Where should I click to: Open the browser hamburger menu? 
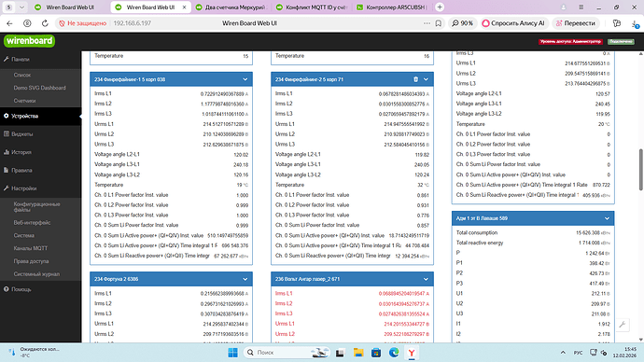click(x=581, y=7)
